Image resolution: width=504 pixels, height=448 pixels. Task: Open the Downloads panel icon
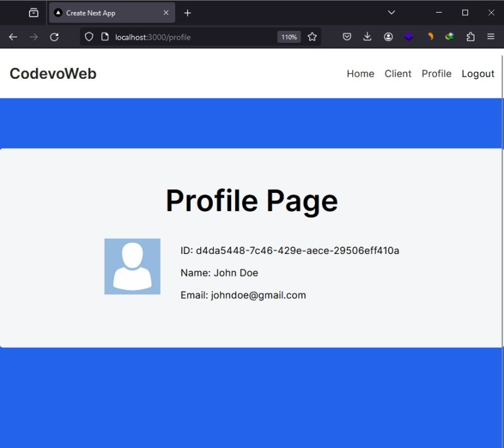[x=367, y=37]
